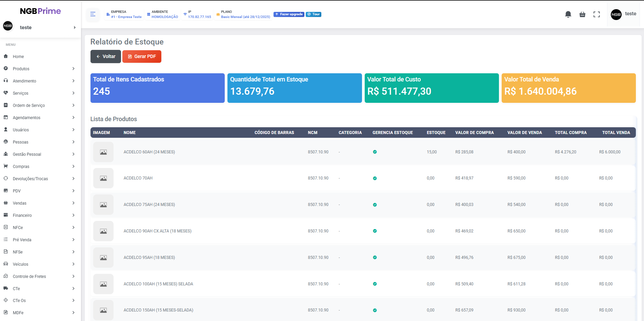Click the notifications bell icon
The image size is (644, 321).
coord(568,14)
